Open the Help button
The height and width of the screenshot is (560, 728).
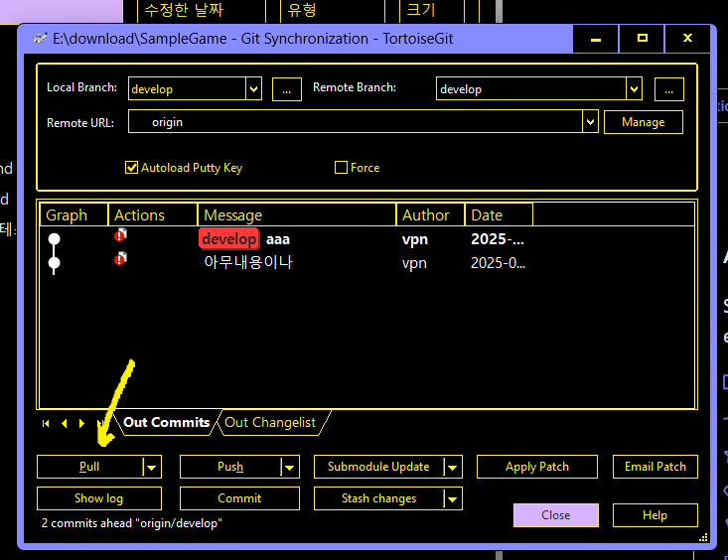tap(655, 515)
